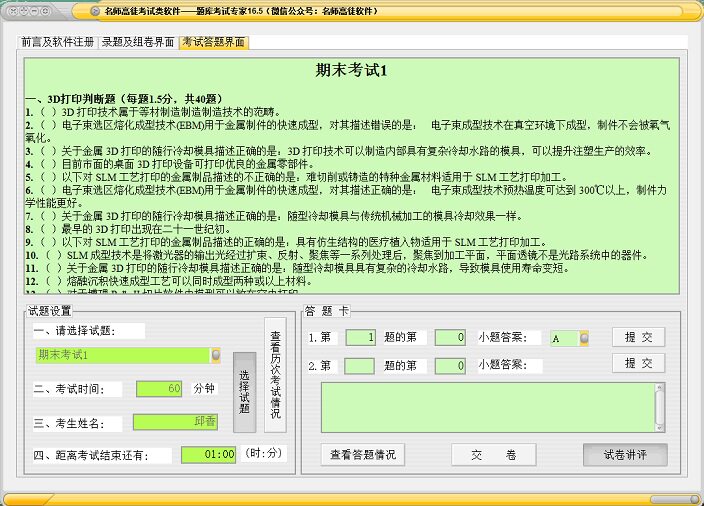Click question 4 about 桌面 3D 打印设备

pyautogui.click(x=170, y=164)
